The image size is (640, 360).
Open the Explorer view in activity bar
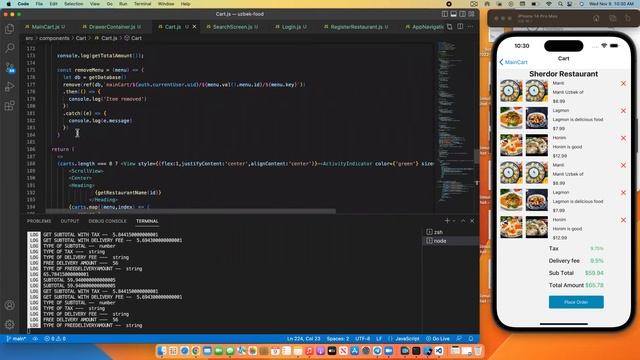(x=9, y=29)
